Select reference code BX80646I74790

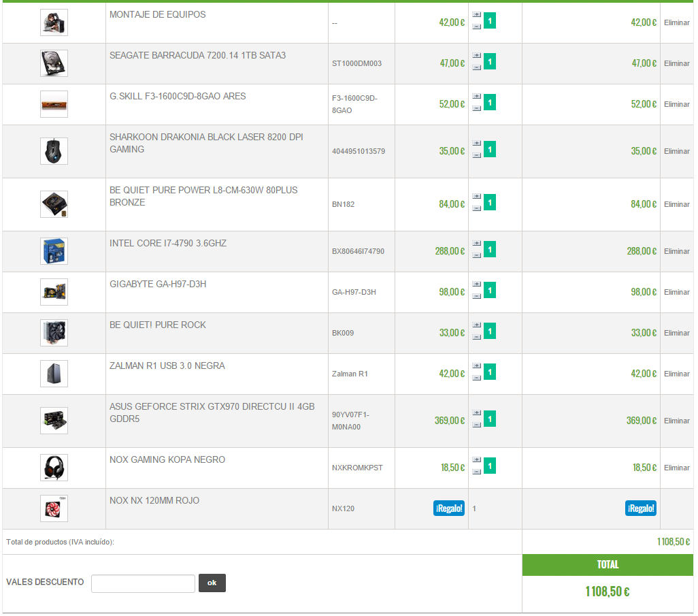[x=358, y=251]
